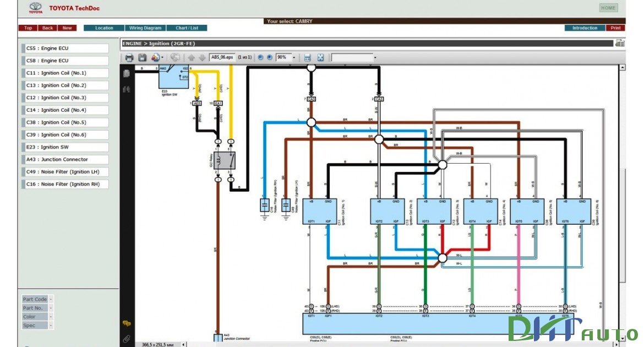Switch to the Wiring Diagram tab
Viewport: 644px width, 347px height.
coord(145,28)
